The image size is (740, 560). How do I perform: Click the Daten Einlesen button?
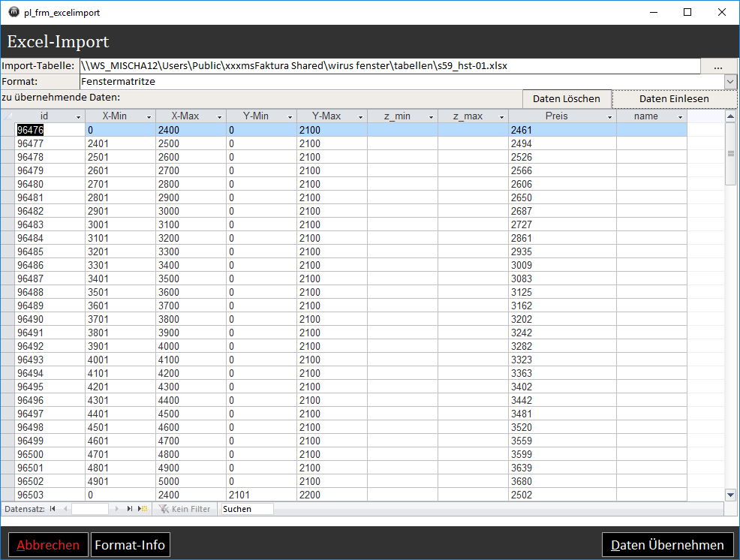(x=674, y=98)
